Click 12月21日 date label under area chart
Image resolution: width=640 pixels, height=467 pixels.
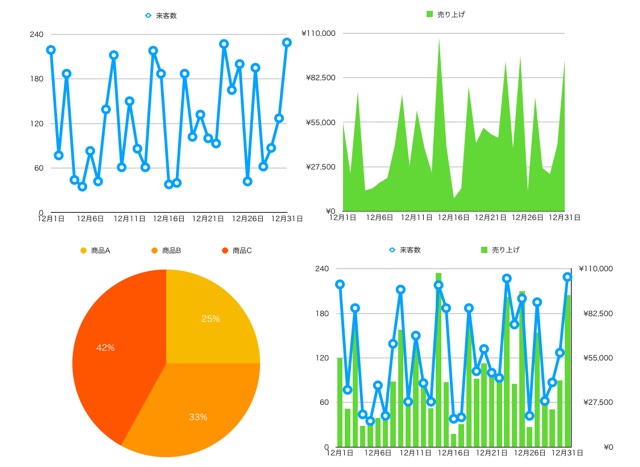[x=490, y=218]
